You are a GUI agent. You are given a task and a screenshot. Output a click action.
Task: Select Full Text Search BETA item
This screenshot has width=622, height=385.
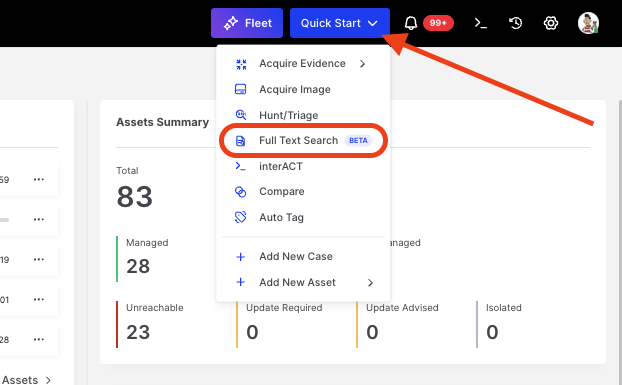coord(303,140)
